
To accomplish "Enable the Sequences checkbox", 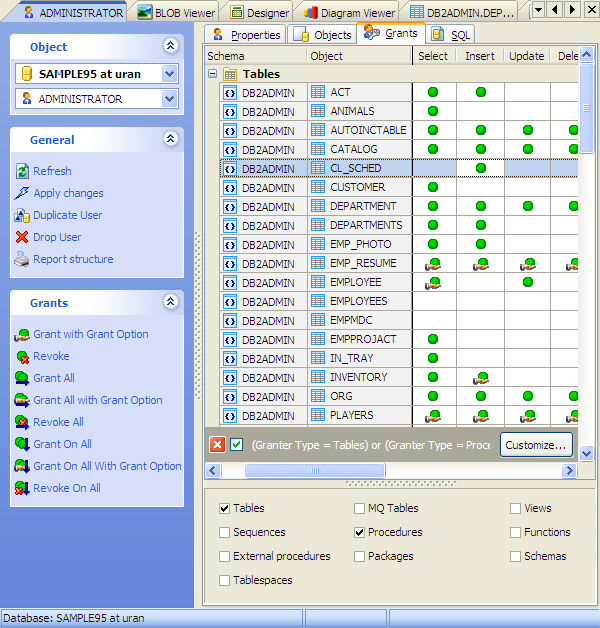I will (225, 532).
